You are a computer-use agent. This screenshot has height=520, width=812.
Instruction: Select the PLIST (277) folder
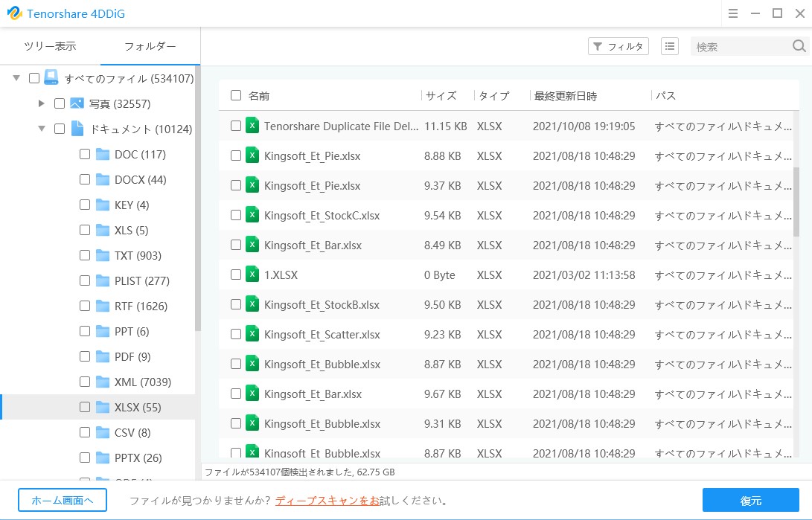(142, 281)
